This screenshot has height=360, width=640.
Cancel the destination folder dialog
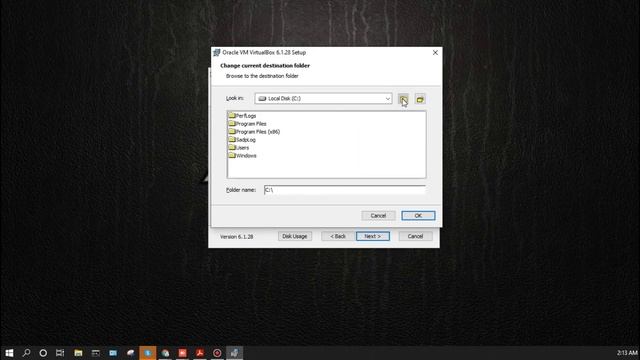378,216
